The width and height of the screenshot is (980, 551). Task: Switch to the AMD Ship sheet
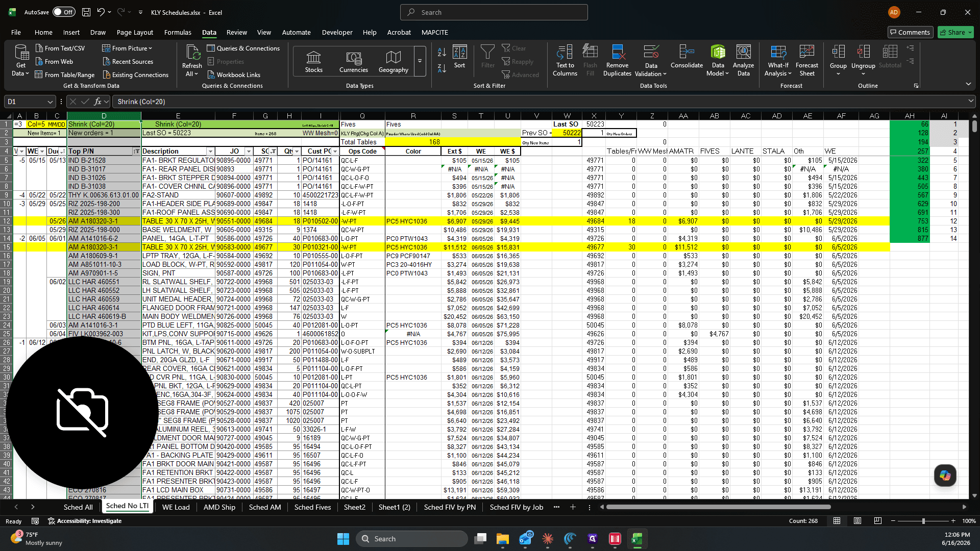point(219,507)
